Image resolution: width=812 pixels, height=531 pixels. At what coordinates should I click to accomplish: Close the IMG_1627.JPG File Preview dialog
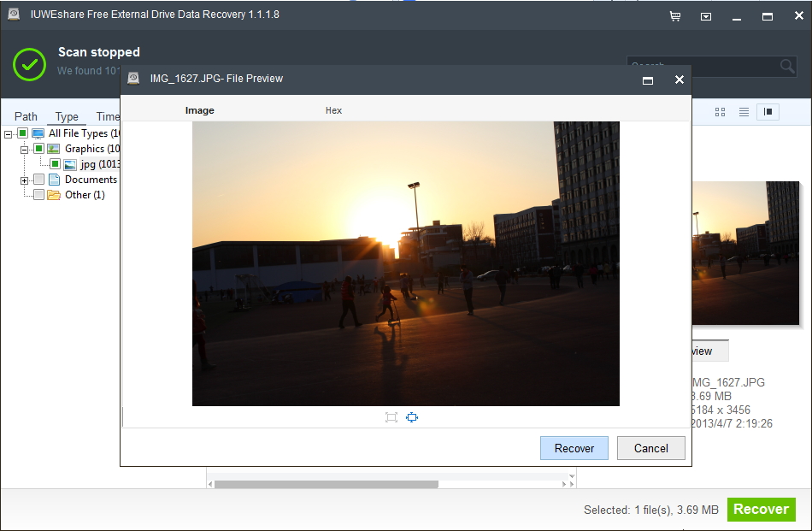(x=680, y=80)
